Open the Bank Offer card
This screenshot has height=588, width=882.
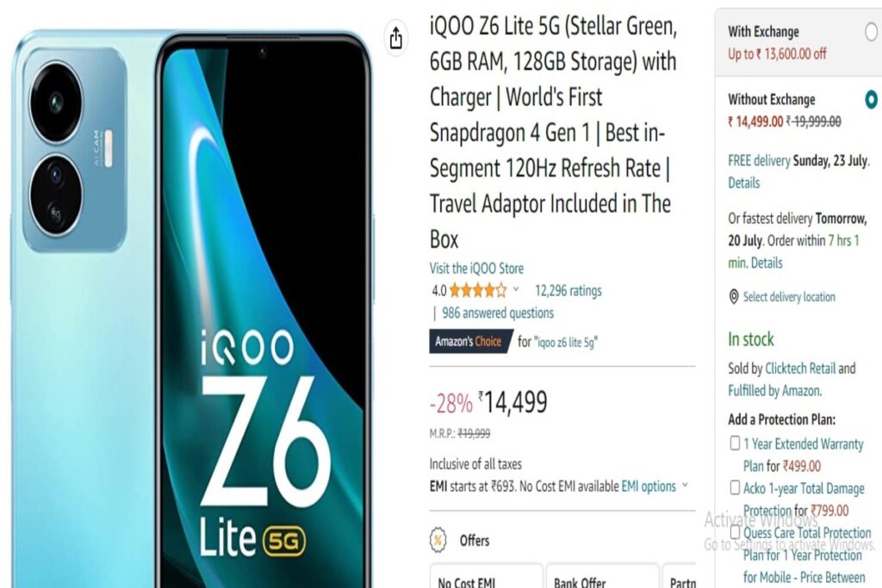602,576
